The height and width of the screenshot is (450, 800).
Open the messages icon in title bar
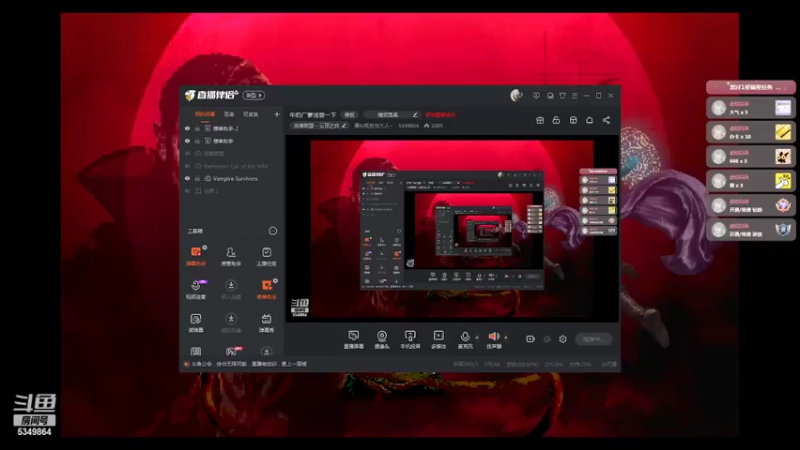point(536,95)
